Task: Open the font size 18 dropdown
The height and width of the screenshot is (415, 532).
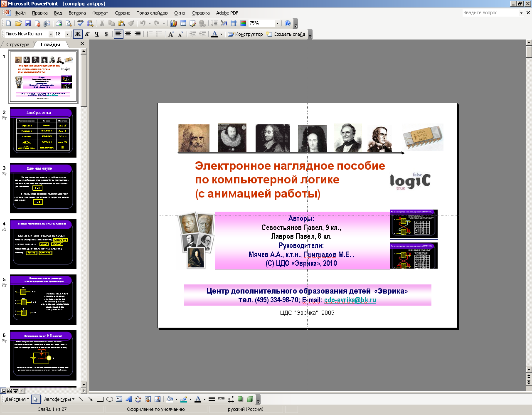Action: [x=67, y=34]
